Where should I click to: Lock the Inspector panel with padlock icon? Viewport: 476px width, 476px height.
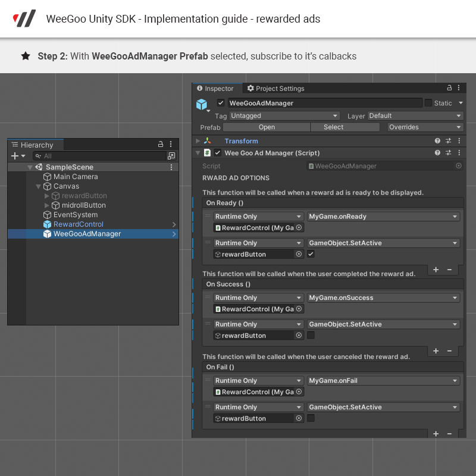(x=449, y=88)
